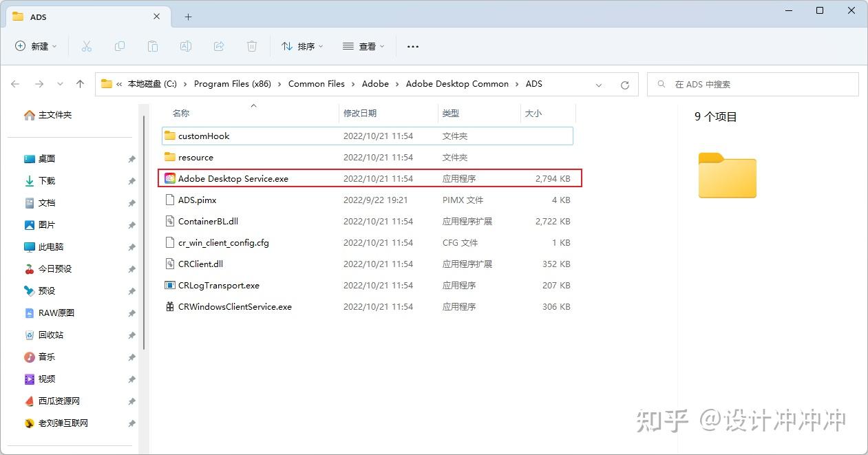Open the 查看 view dropdown
This screenshot has height=455, width=868.
click(x=363, y=46)
